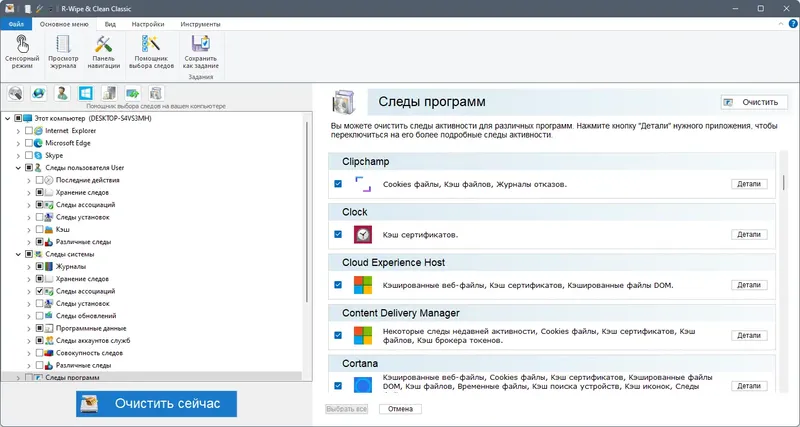This screenshot has width=800, height=427.
Task: Uncheck the Cortana checkbox
Action: coord(338,386)
